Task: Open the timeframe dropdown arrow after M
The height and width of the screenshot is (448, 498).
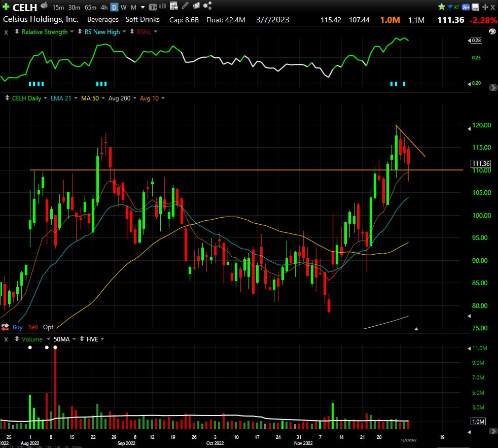Action: coord(143,7)
